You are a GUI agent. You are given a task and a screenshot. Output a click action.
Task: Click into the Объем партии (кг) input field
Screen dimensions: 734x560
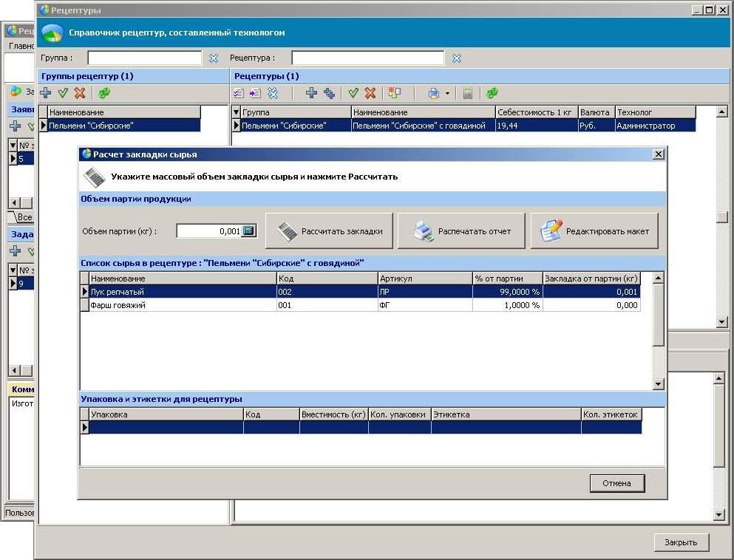pyautogui.click(x=209, y=231)
